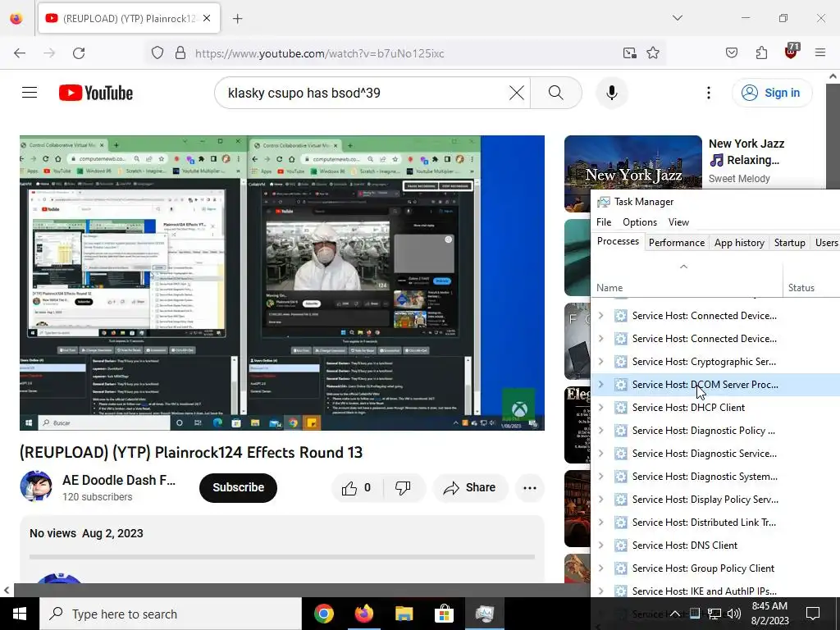
Task: Open the Firefox extensions puzzle icon
Action: click(x=761, y=53)
